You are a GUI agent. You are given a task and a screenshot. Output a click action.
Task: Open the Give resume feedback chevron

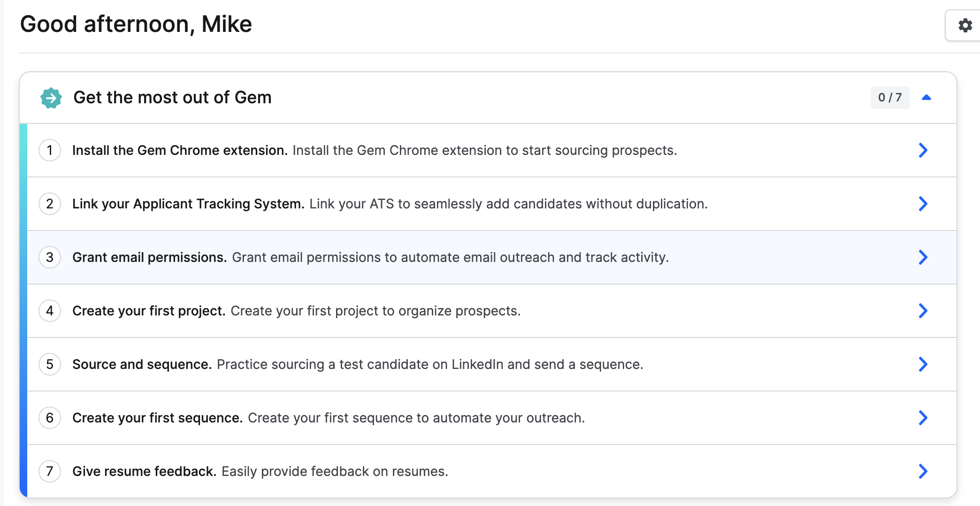point(923,471)
